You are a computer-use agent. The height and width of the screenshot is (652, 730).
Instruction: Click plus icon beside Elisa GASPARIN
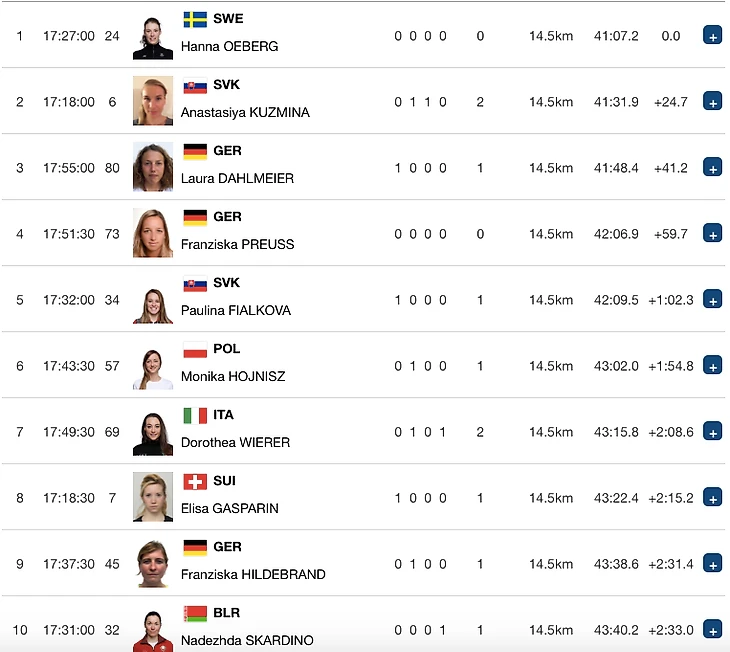[712, 498]
